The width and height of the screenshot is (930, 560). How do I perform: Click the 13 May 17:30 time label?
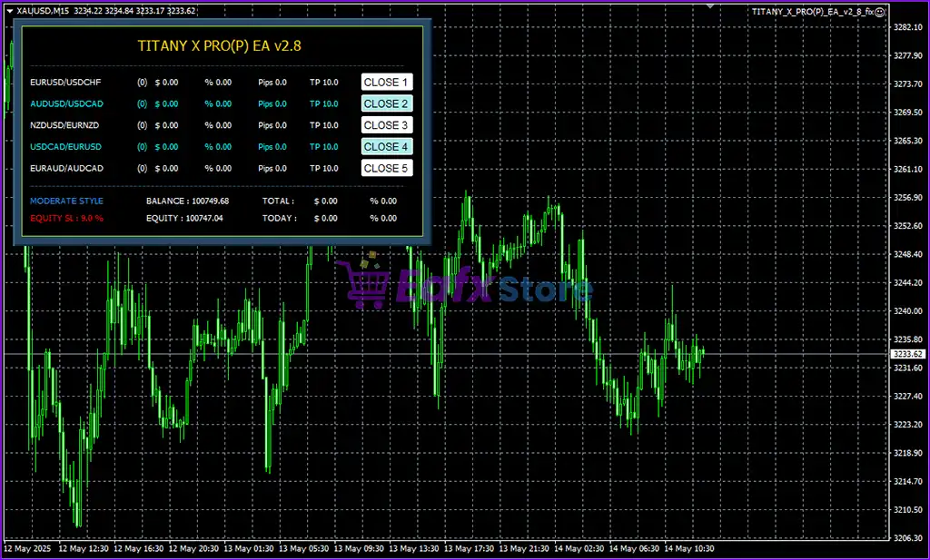[470, 549]
